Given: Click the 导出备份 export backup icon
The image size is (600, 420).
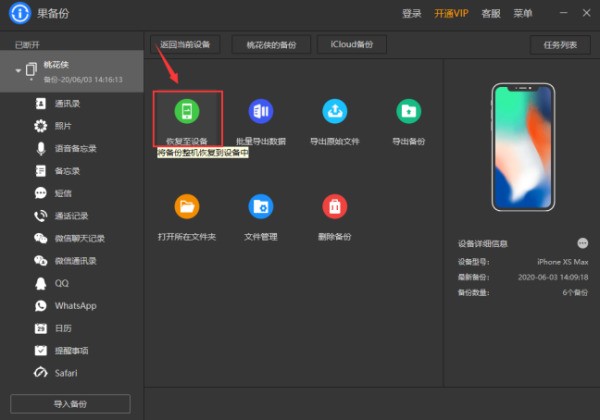Looking at the screenshot, I should (407, 111).
